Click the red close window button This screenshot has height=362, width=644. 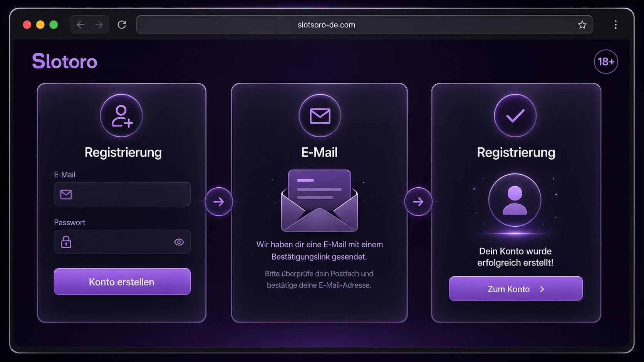tap(27, 25)
